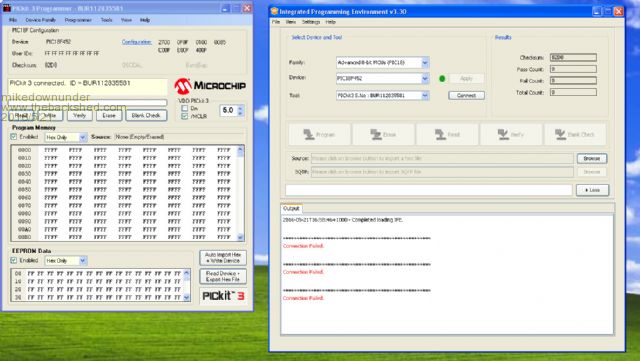
Task: Click the Source Browse button in IPE
Action: point(592,158)
